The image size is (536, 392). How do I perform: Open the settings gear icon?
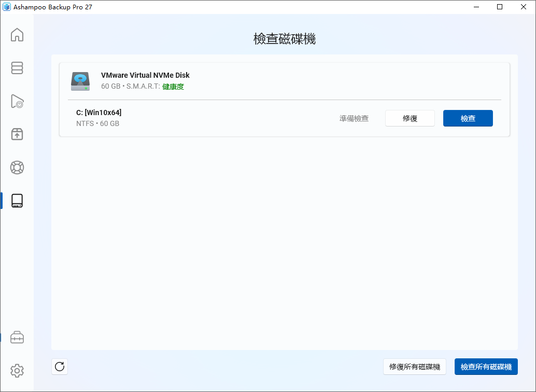(x=17, y=370)
